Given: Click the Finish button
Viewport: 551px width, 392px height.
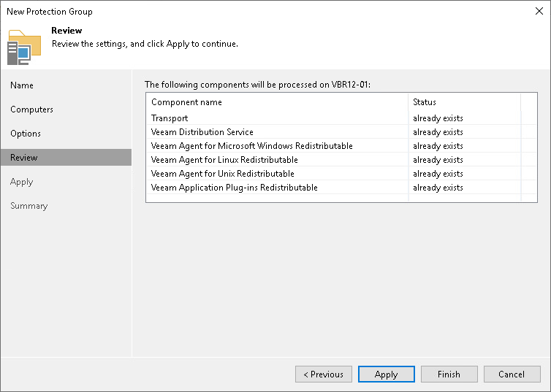Looking at the screenshot, I should pyautogui.click(x=449, y=374).
